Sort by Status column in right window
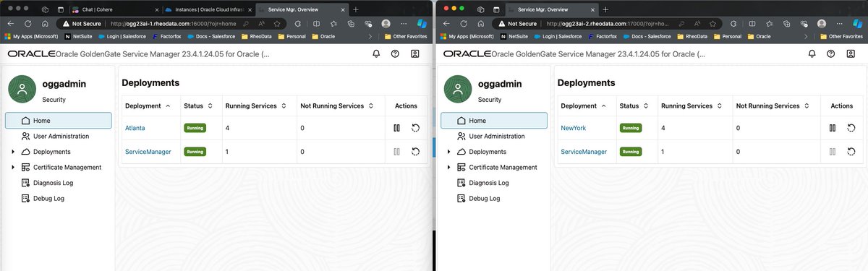 (x=647, y=106)
